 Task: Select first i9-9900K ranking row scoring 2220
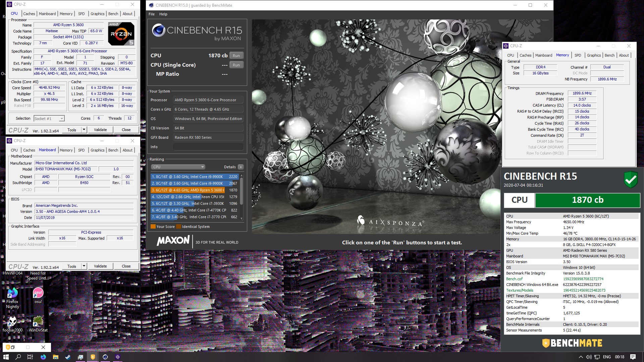tap(194, 177)
